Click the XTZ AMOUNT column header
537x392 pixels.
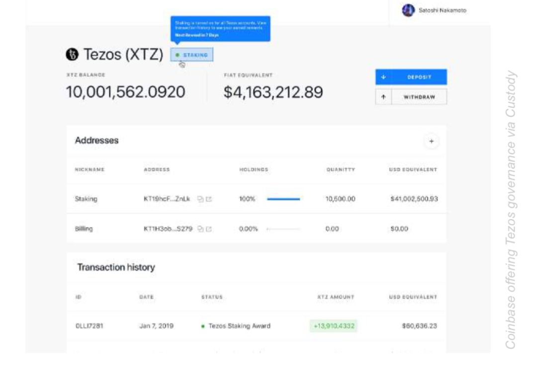click(x=336, y=297)
